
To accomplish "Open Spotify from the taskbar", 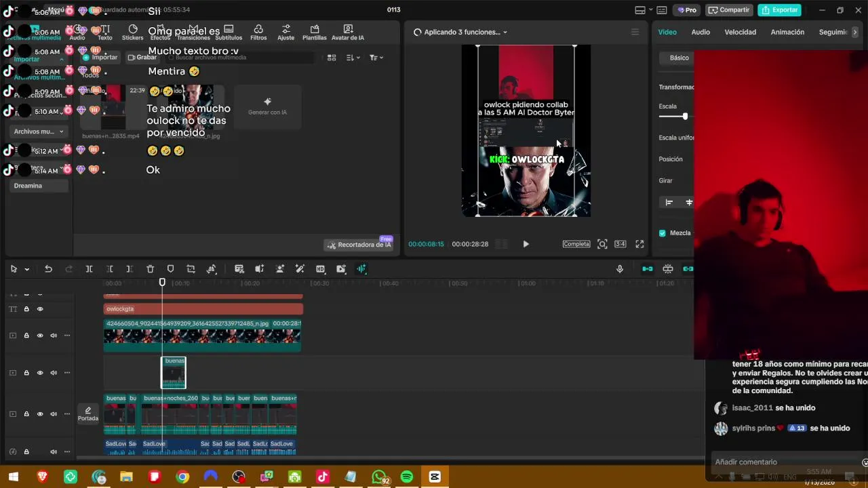I will pyautogui.click(x=407, y=477).
